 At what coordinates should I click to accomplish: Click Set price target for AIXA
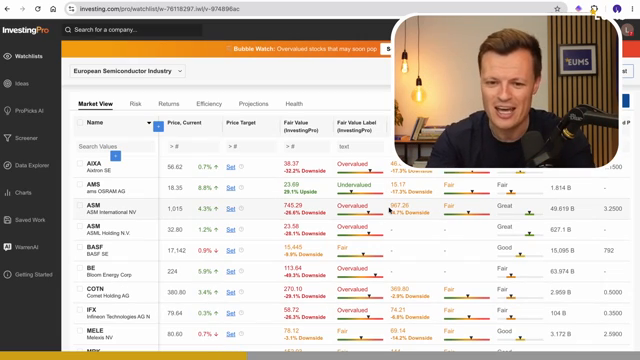click(x=231, y=167)
